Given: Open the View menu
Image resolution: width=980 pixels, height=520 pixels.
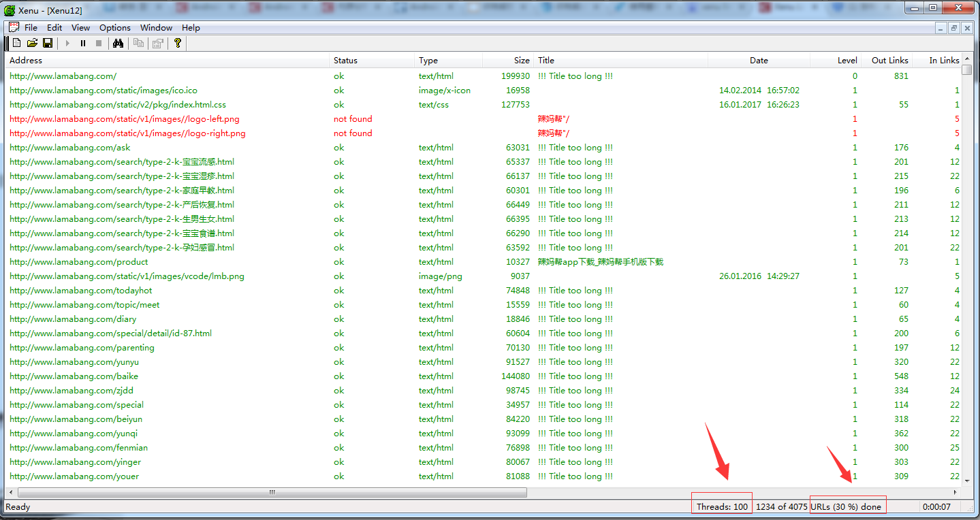Looking at the screenshot, I should 80,27.
